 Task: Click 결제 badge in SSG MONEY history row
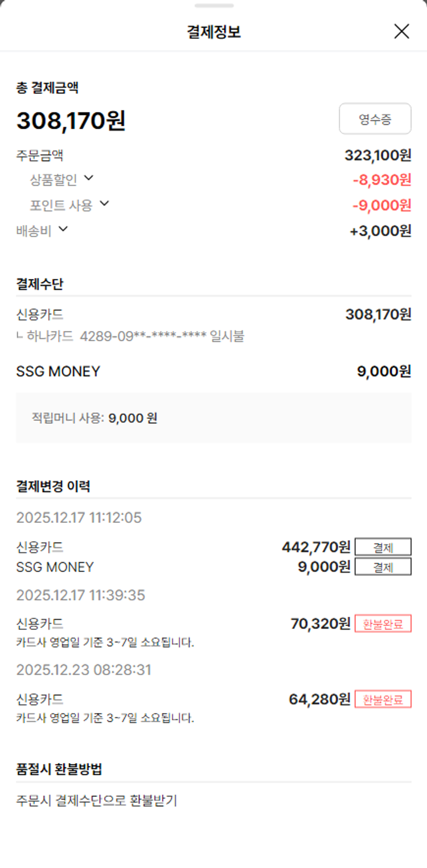[x=383, y=567]
